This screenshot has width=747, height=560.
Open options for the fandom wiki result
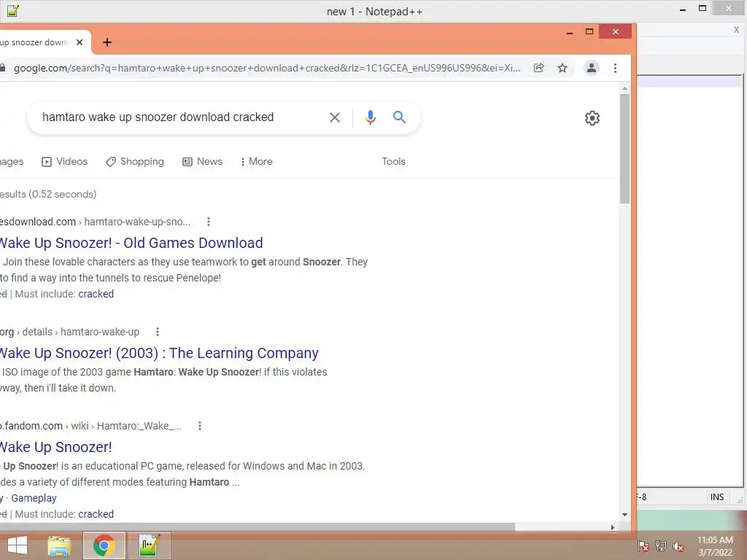200,426
